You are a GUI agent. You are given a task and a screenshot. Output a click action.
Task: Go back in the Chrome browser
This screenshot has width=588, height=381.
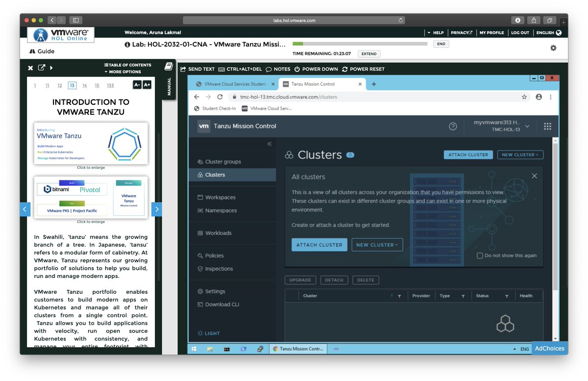point(196,97)
